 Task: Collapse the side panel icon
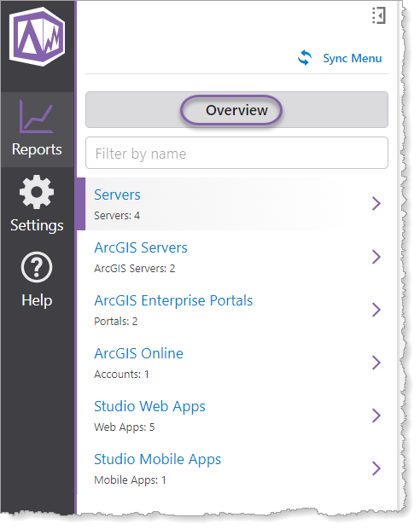pos(379,15)
